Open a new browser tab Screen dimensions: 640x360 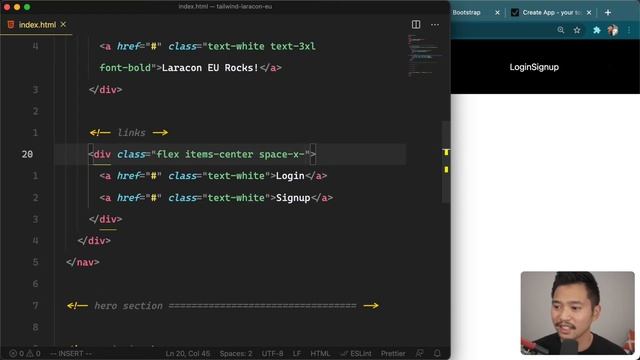pos(608,13)
